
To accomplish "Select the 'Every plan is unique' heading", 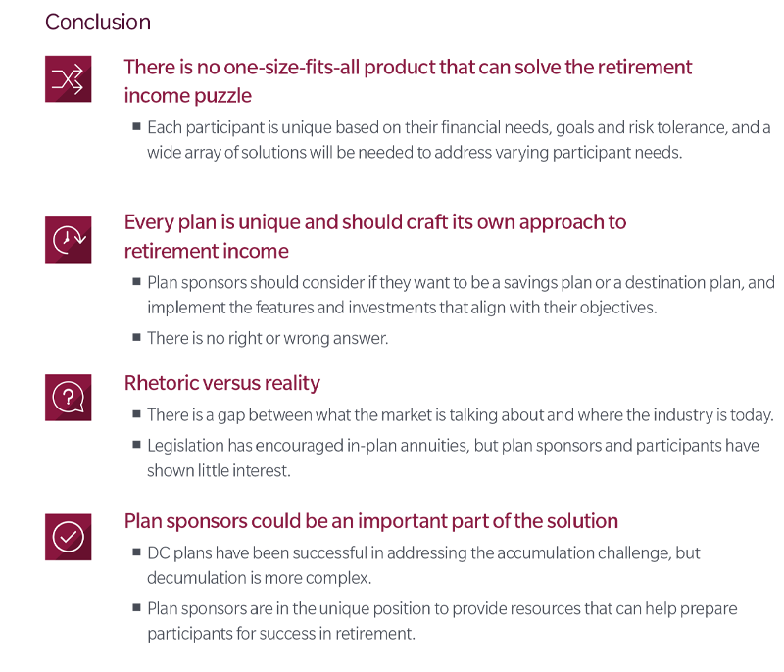I will pos(375,236).
